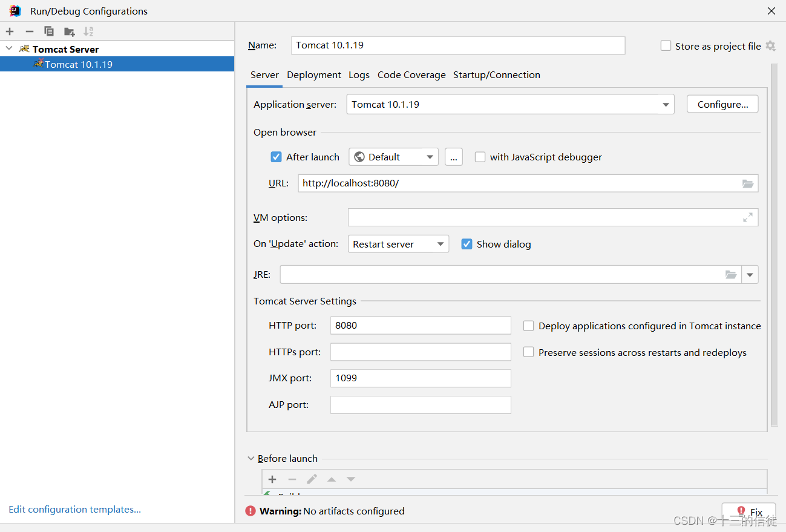Viewport: 786px width, 532px height.
Task: Click the Tomcat Server Settings heading
Action: coord(305,301)
